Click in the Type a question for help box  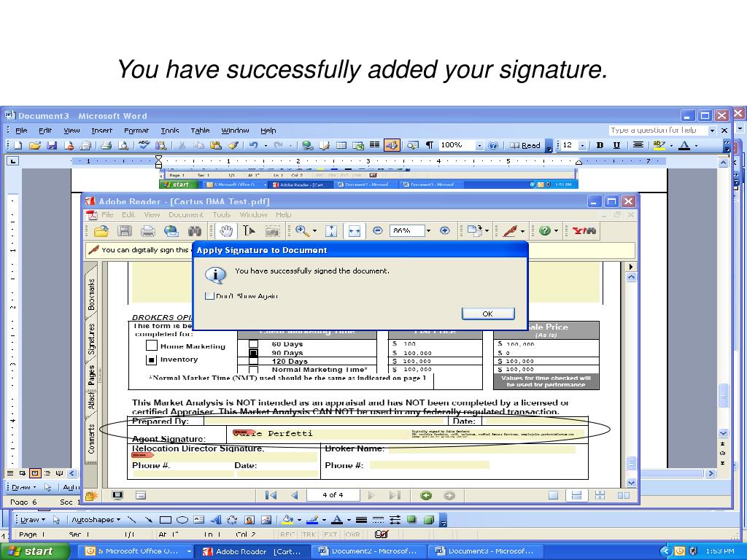pos(659,130)
